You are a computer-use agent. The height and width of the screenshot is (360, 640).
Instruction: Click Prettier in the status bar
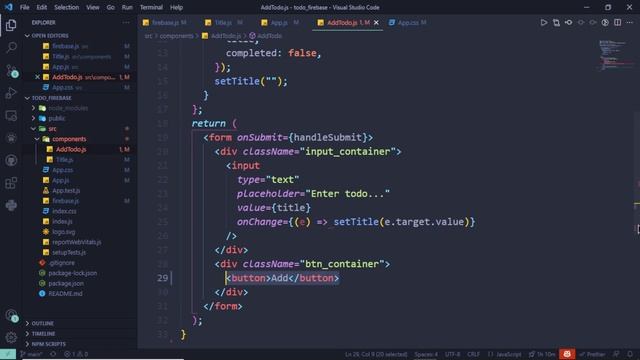(592, 354)
